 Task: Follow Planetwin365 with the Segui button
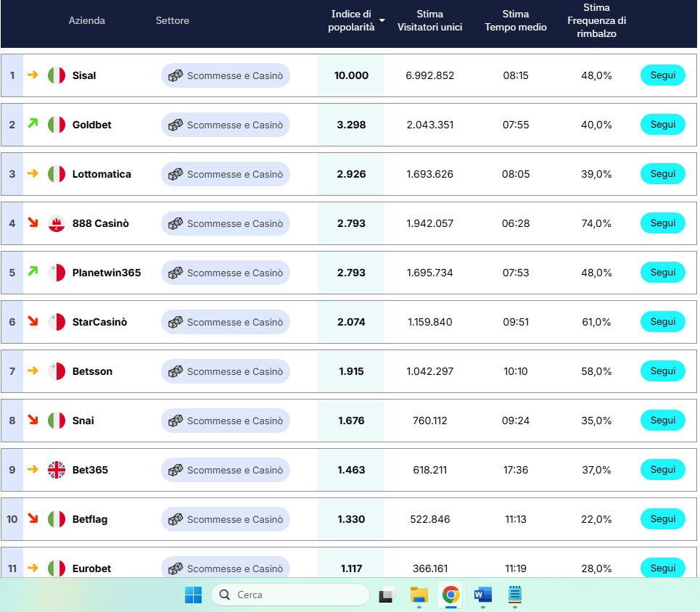point(663,273)
